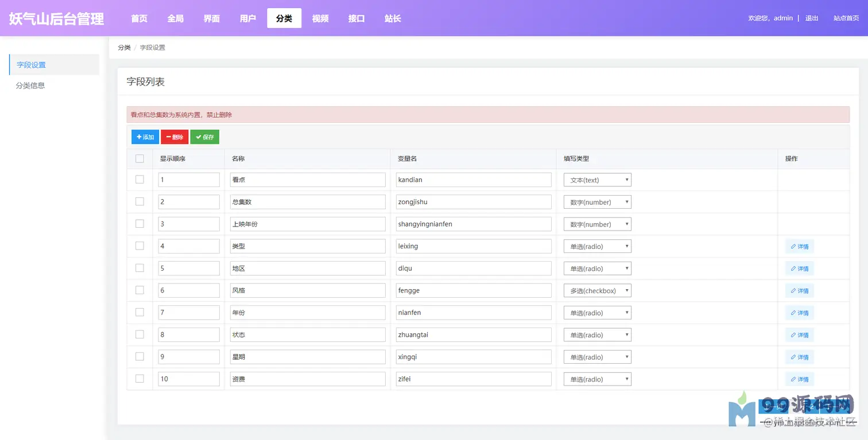The image size is (868, 440).
Task: Open the checkbox type dropdown for fengge
Action: pos(597,290)
